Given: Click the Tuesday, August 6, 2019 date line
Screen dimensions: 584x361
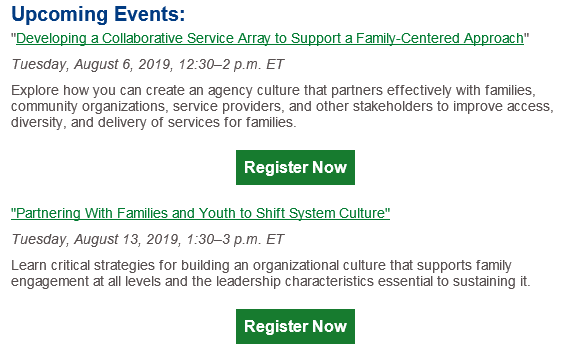Looking at the screenshot, I should pyautogui.click(x=147, y=64).
